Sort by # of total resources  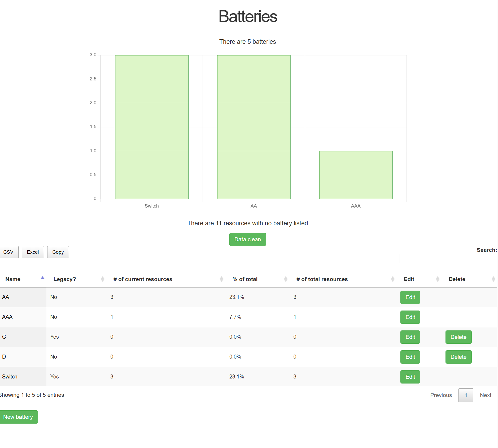[x=393, y=279]
